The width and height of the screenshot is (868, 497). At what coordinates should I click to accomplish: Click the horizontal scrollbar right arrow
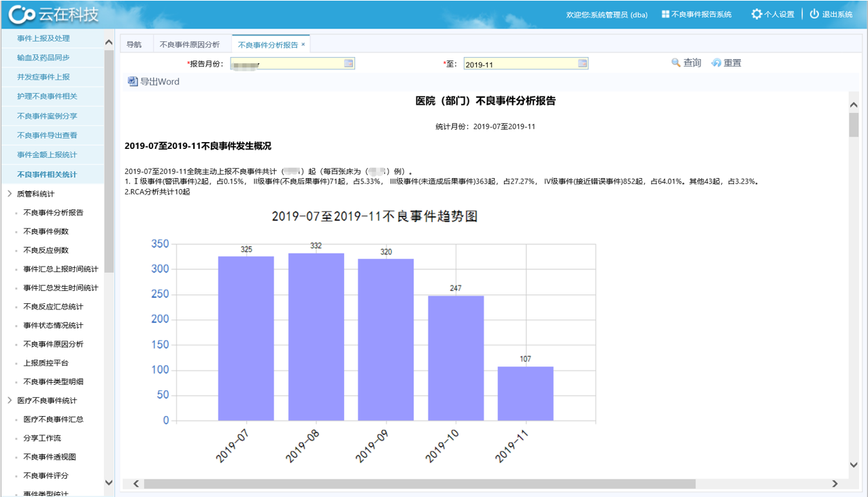click(835, 483)
